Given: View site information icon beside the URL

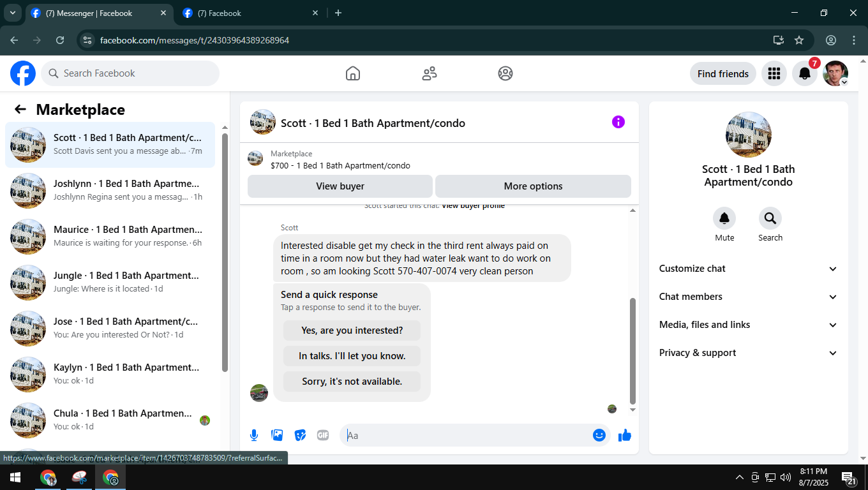Looking at the screenshot, I should tap(87, 40).
